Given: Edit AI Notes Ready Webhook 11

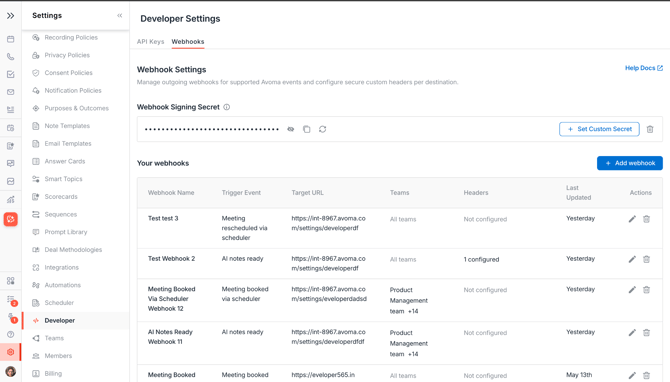Looking at the screenshot, I should point(632,332).
